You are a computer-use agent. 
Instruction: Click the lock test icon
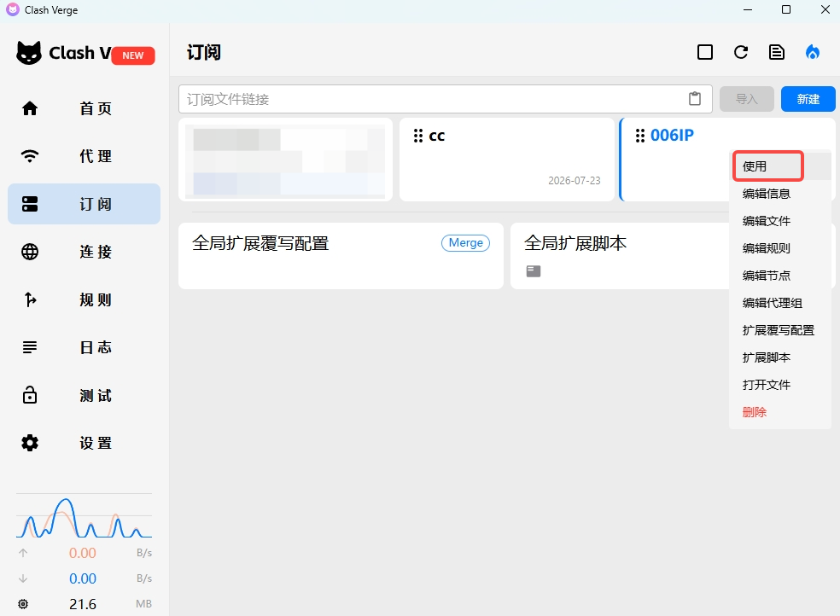click(x=30, y=395)
